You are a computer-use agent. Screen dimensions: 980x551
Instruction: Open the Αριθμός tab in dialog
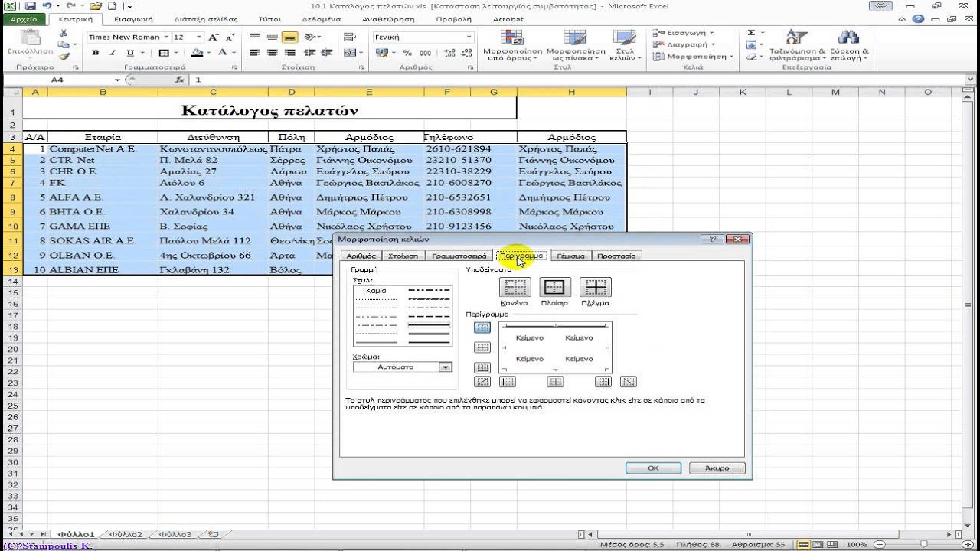point(361,256)
